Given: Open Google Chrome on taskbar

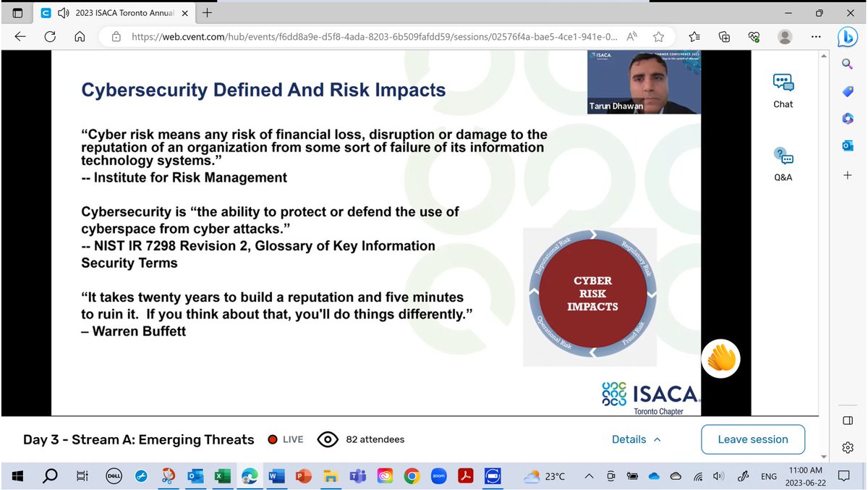Looking at the screenshot, I should click(x=412, y=476).
